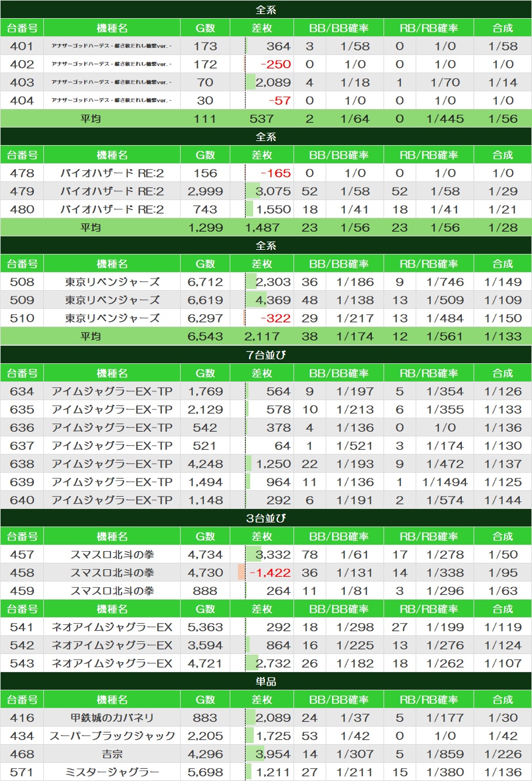Select machine number 637
This screenshot has height=781, width=532.
(x=22, y=446)
